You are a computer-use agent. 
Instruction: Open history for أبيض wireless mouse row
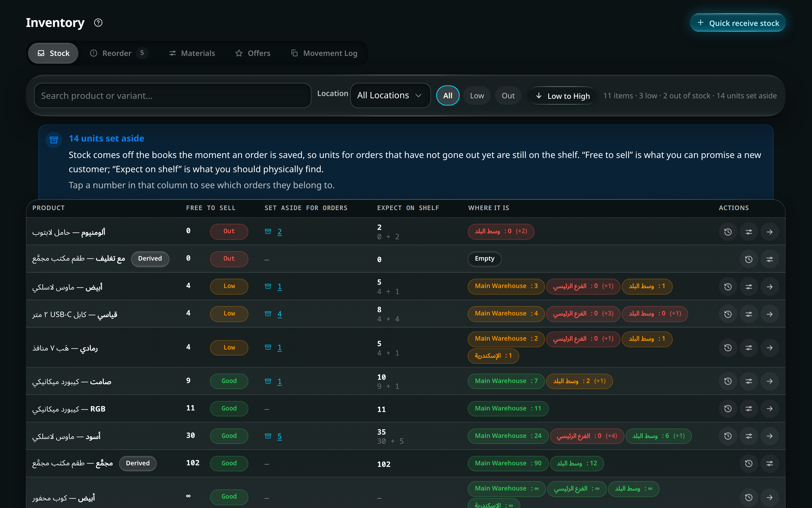[728, 287]
